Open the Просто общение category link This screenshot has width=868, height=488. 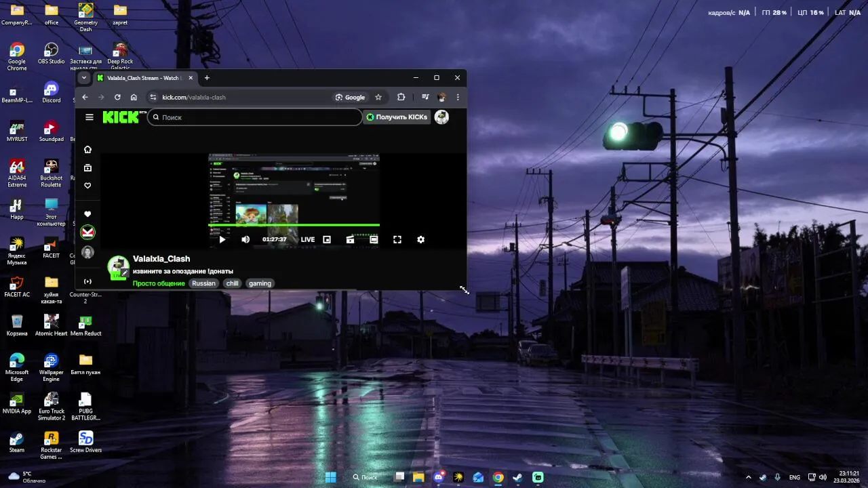[159, 283]
